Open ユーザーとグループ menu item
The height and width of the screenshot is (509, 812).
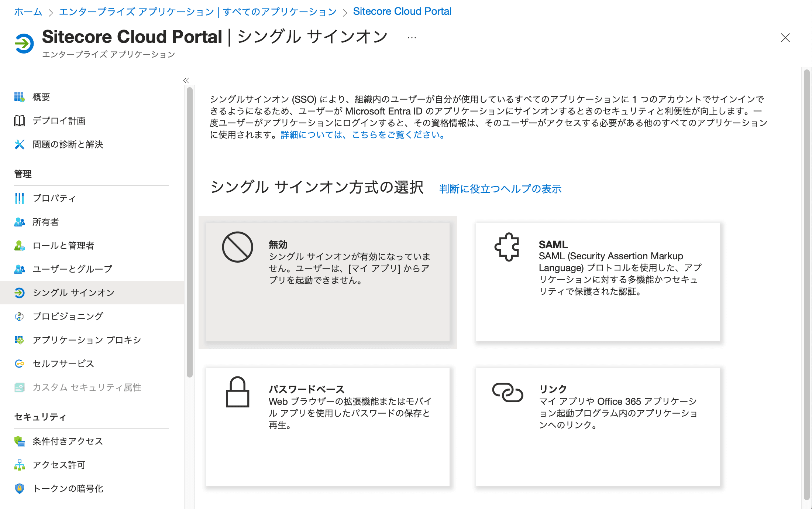pos(72,269)
